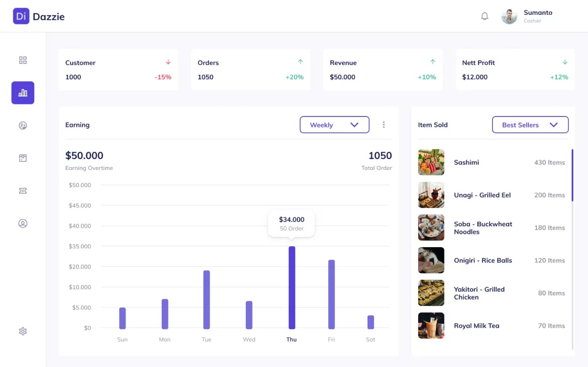Click the Onigiri - Rice Balls image
Image resolution: width=588 pixels, height=367 pixels.
coord(431,260)
